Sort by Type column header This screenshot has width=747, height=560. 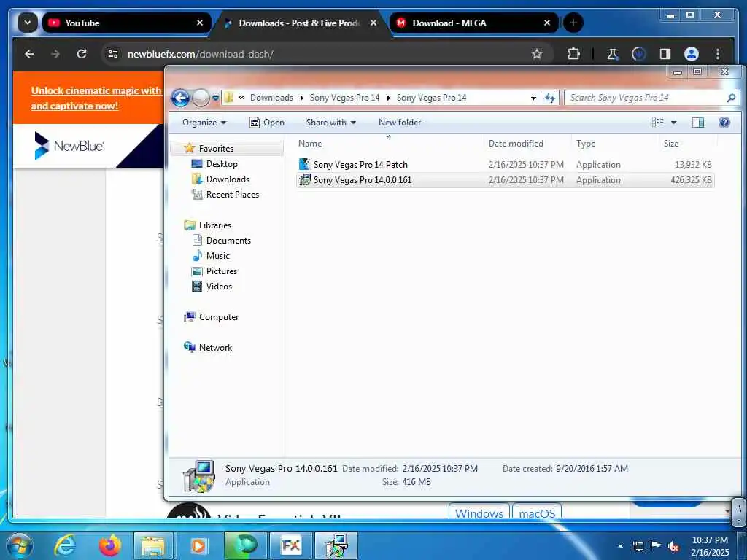coord(614,144)
